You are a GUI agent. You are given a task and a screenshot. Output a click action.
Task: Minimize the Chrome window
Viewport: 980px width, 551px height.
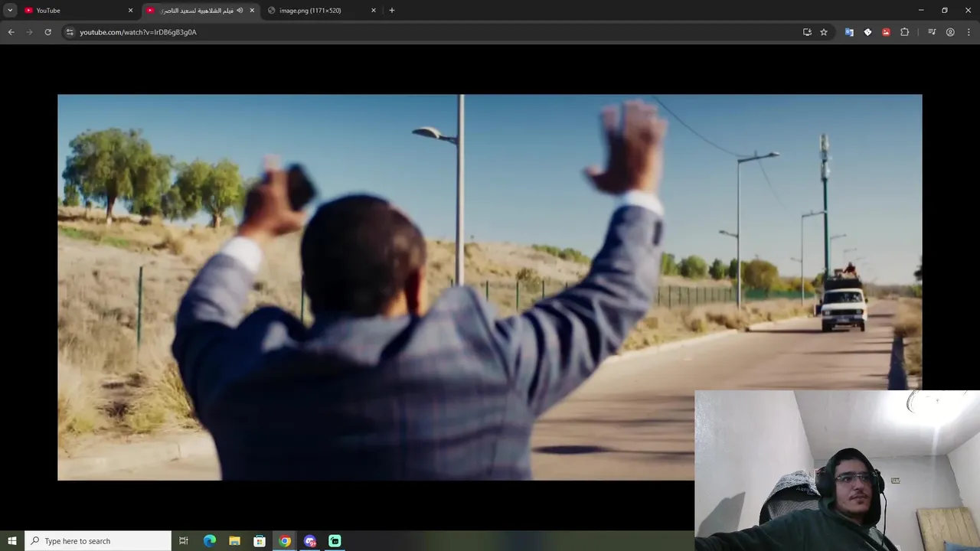tap(921, 10)
